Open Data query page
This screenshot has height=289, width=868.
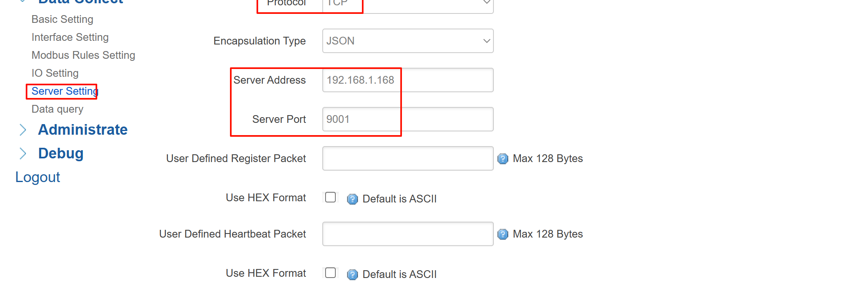[x=58, y=109]
